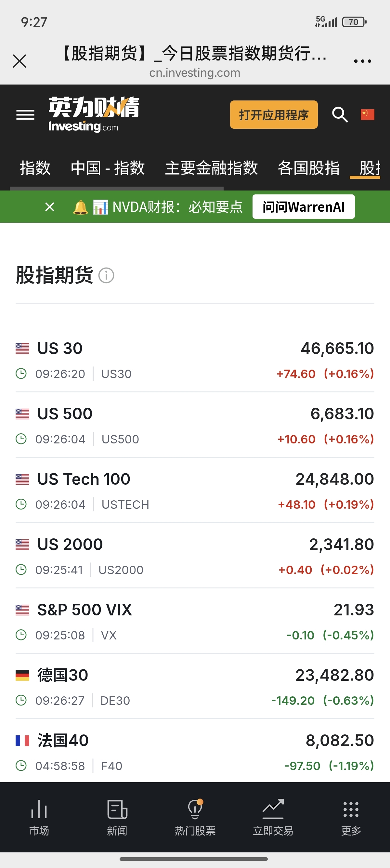Switch to the 中国 - 指数 tab
390x868 pixels.
coord(108,168)
